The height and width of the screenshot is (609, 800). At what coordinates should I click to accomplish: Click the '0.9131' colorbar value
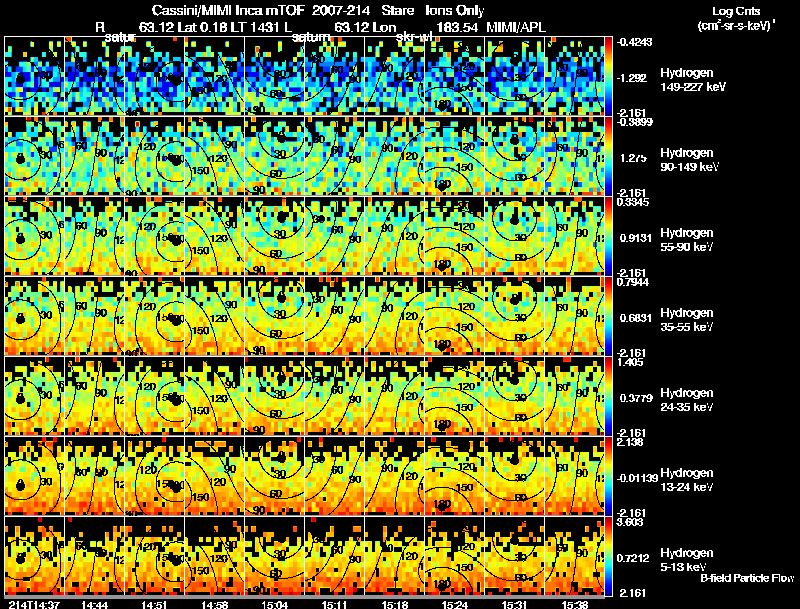tap(635, 238)
